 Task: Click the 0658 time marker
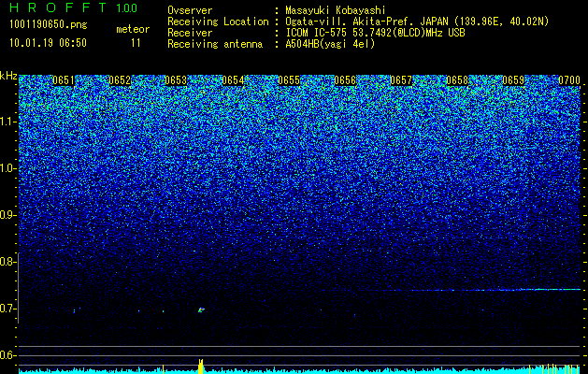(x=457, y=80)
